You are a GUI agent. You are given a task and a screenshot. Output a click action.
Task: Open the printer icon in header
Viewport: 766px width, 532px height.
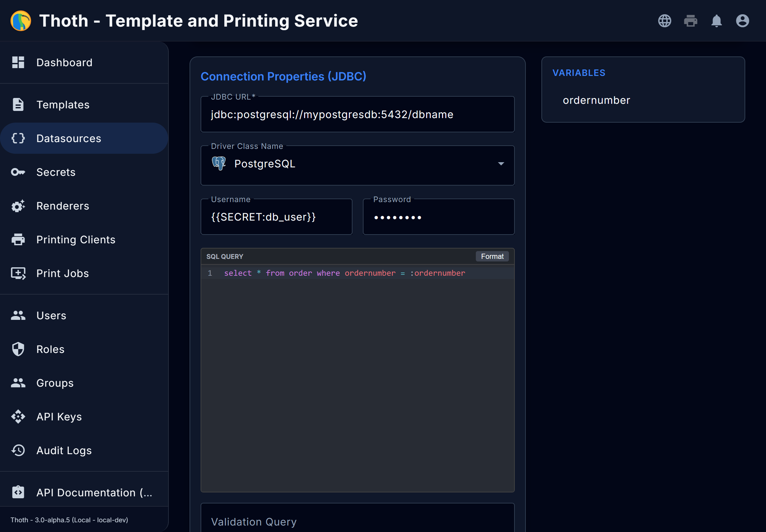coord(690,21)
